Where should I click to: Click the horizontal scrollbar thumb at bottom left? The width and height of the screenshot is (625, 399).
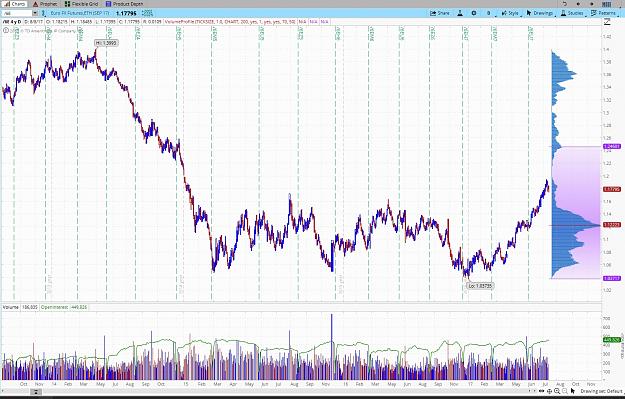pos(35,392)
